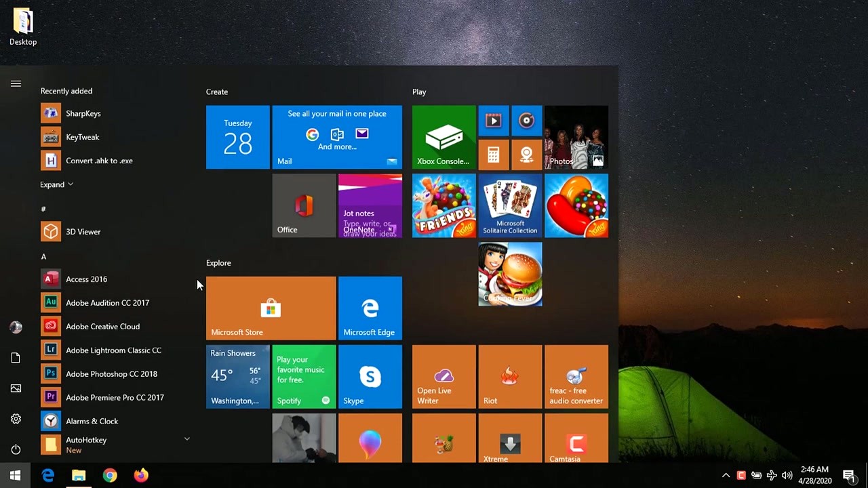Screen dimensions: 868x488
Task: Adjust volume via speaker tray icon
Action: (787, 476)
